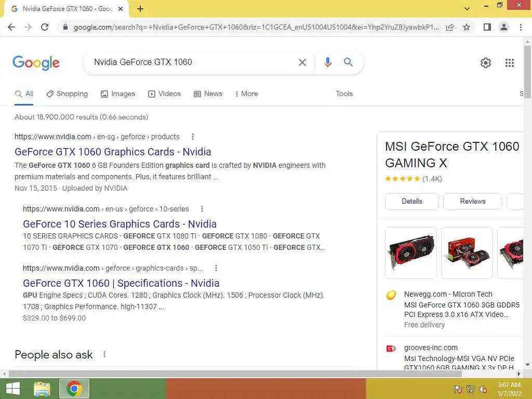Click the Reviews button in product panel
The width and height of the screenshot is (532, 399).
coord(473,202)
